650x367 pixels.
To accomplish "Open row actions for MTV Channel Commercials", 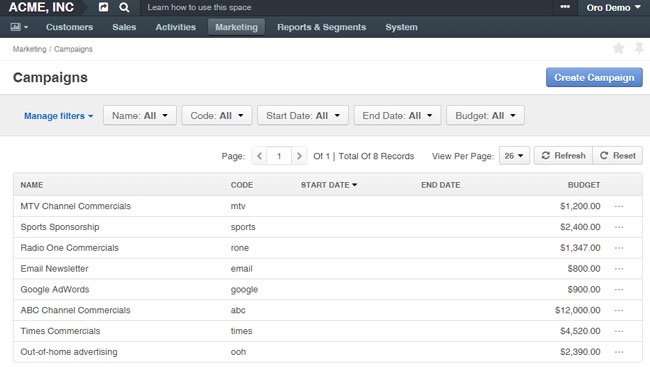I will 619,206.
